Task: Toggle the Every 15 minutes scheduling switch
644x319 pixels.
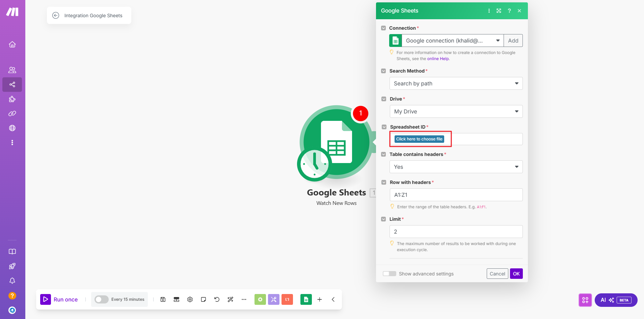Action: click(101, 299)
